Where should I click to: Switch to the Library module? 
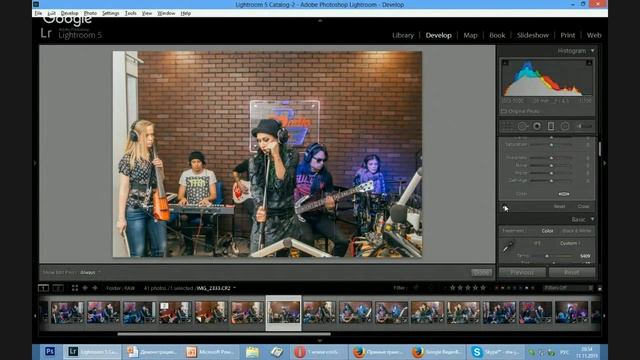click(x=403, y=36)
